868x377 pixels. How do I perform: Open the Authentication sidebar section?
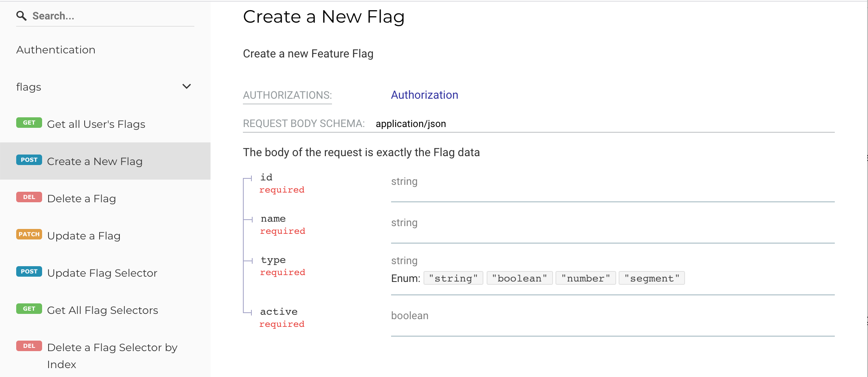(56, 50)
